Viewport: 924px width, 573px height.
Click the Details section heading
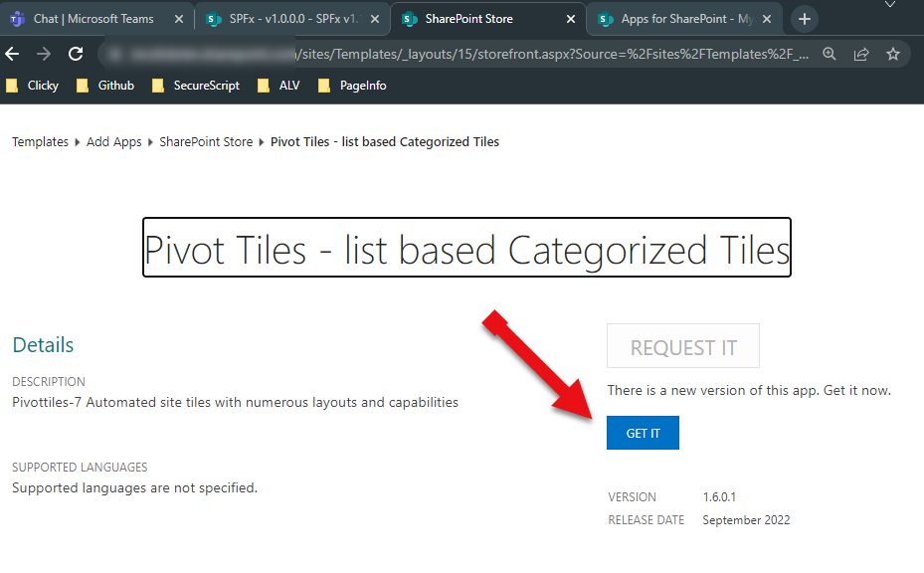pyautogui.click(x=43, y=345)
